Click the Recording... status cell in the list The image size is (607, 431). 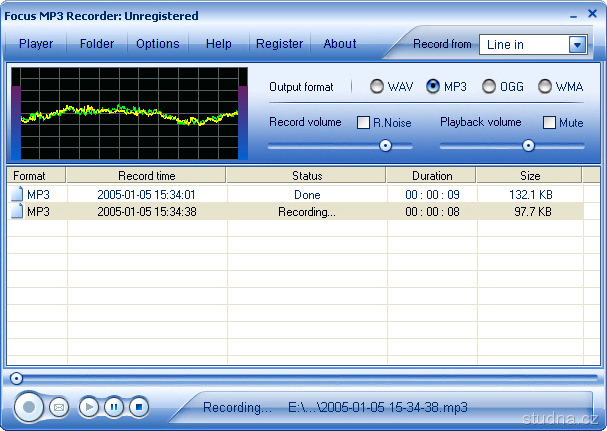coord(307,212)
